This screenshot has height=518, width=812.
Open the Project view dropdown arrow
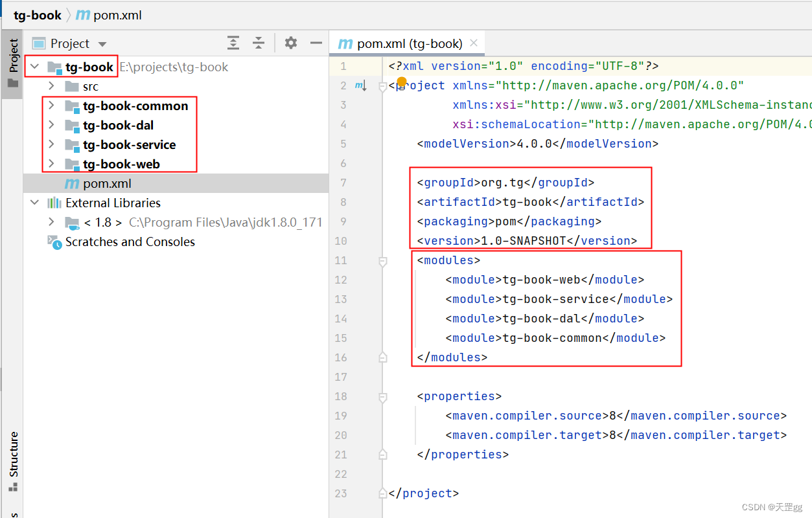coord(102,44)
